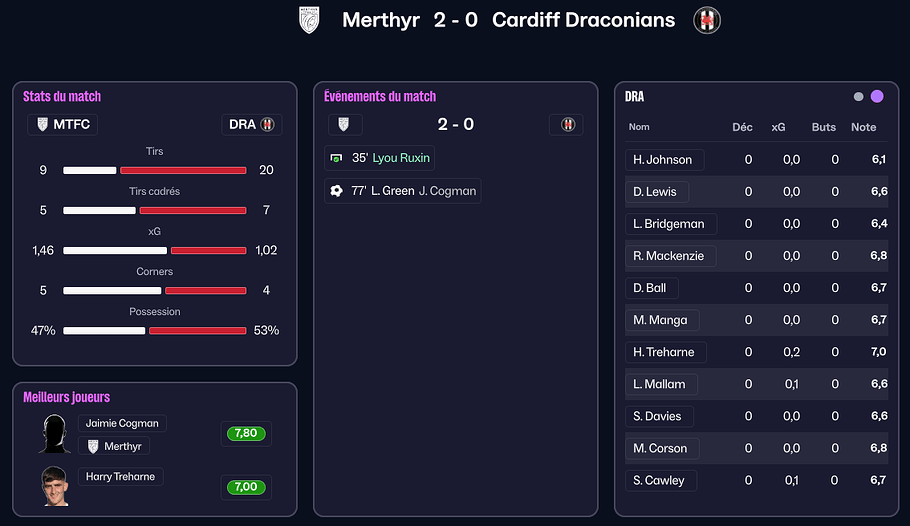Click the Harry Treharne player photo

tap(55, 486)
